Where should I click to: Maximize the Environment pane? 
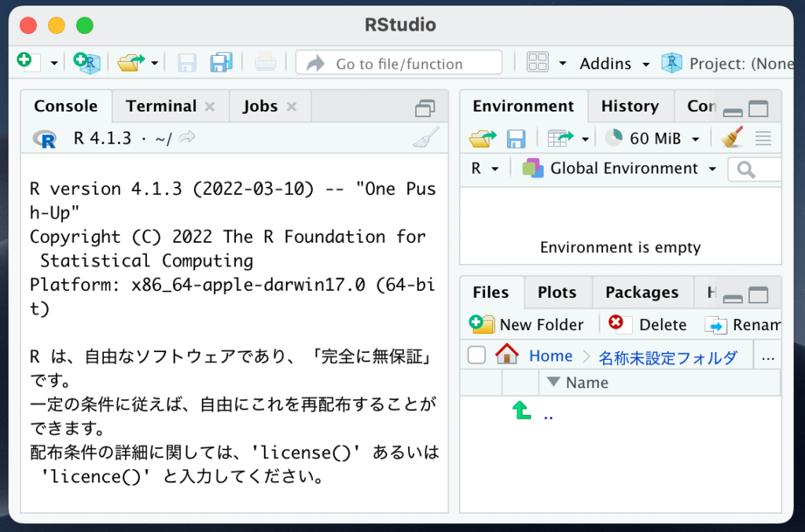pos(759,108)
